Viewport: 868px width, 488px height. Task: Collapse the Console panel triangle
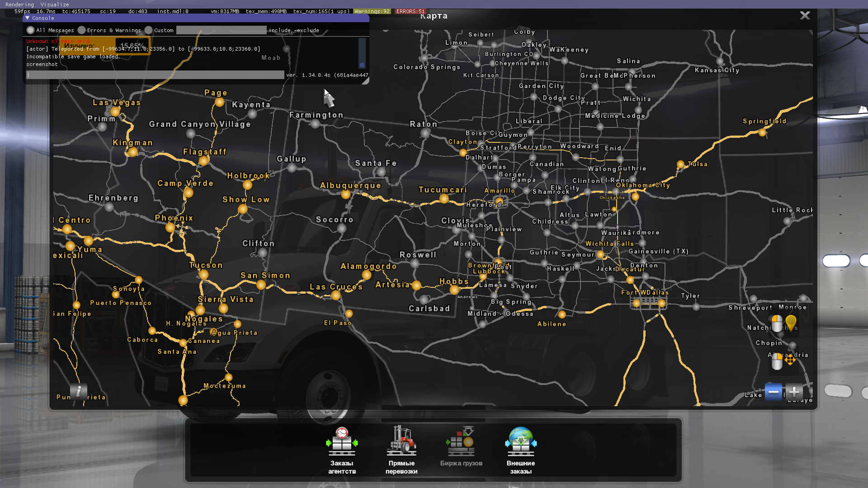point(28,18)
